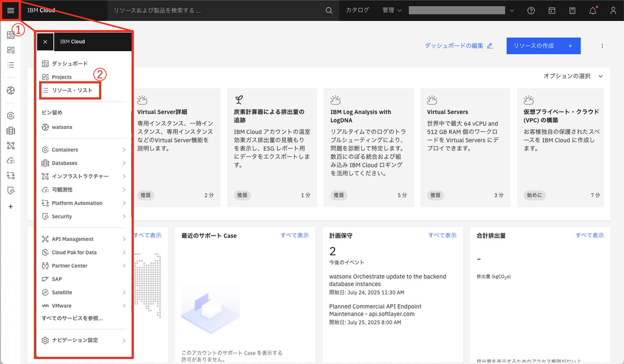Open the Help question mark icon

click(531, 10)
